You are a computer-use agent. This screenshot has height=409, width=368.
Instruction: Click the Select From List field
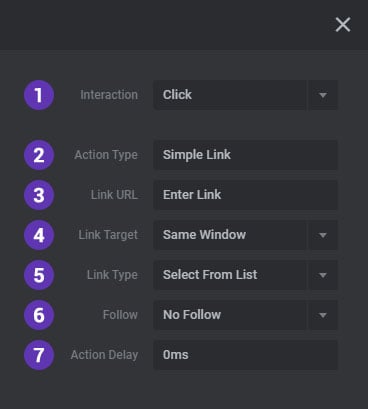click(230, 275)
